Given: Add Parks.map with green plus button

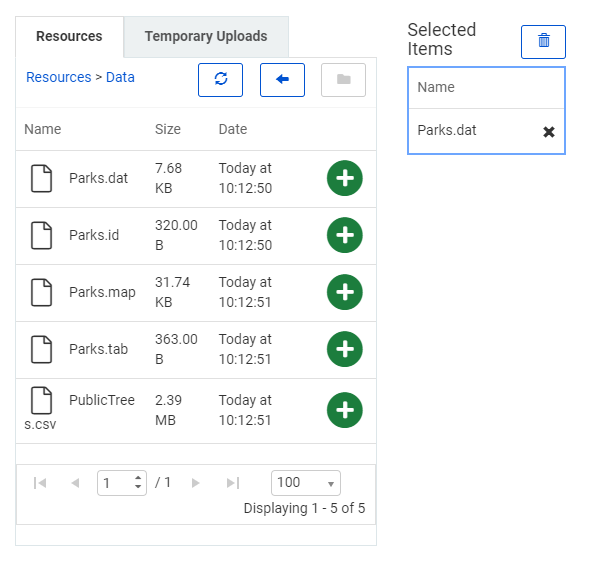Looking at the screenshot, I should tap(345, 292).
